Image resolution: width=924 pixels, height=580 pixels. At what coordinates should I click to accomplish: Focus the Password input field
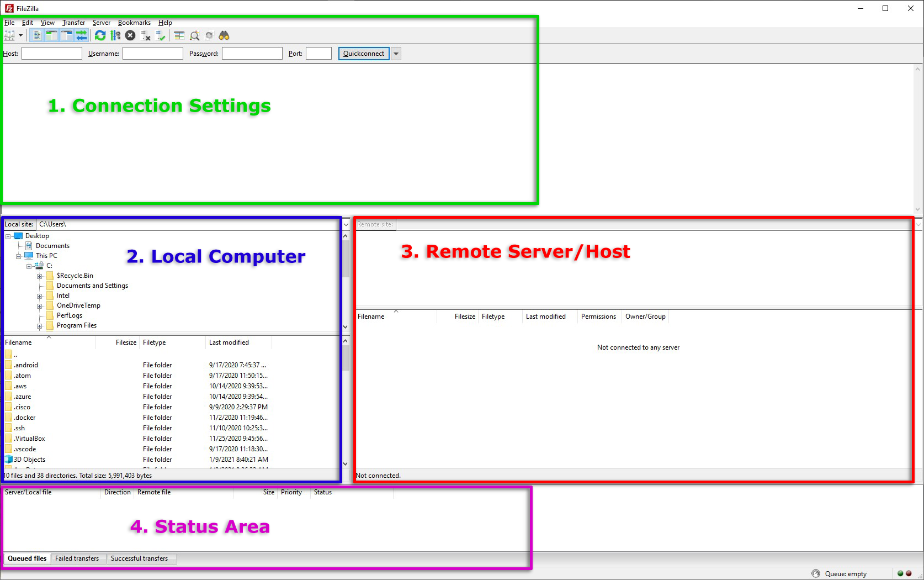click(x=252, y=54)
